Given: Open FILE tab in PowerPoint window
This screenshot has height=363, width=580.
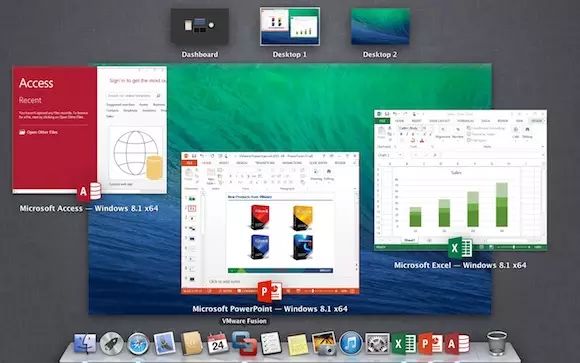Looking at the screenshot, I should (x=189, y=163).
